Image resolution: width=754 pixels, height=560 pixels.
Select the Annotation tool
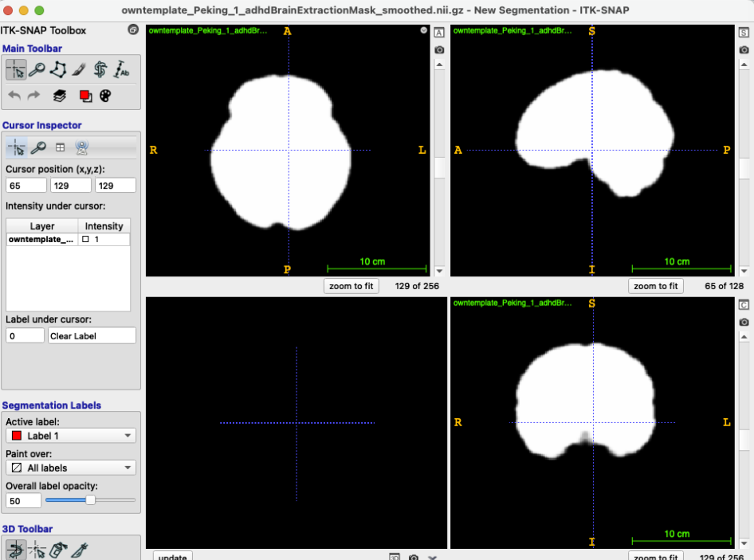[121, 69]
